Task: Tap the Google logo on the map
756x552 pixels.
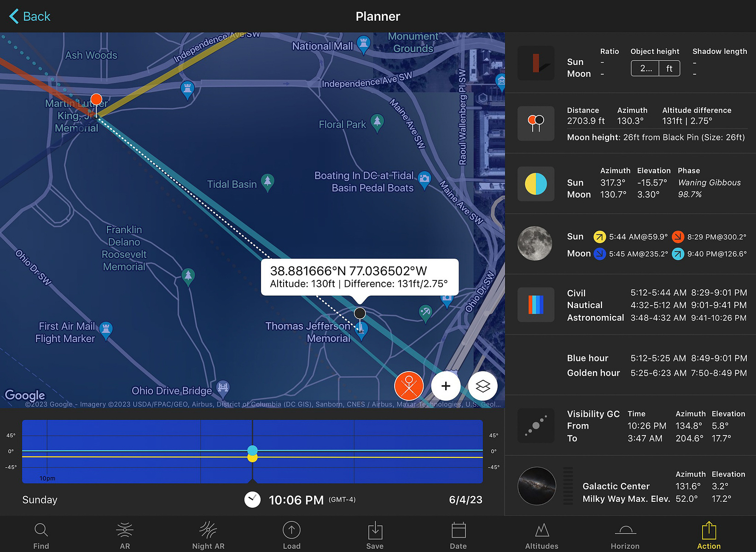Action: (x=25, y=395)
